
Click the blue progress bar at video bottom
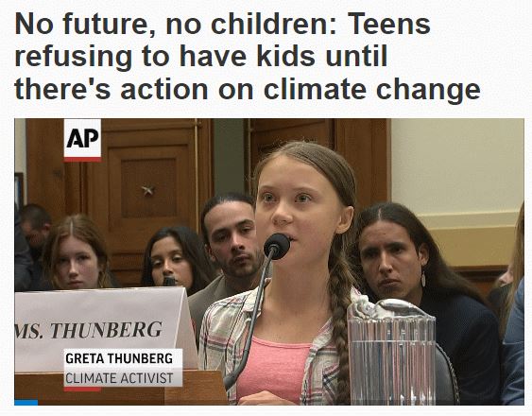coord(26,403)
